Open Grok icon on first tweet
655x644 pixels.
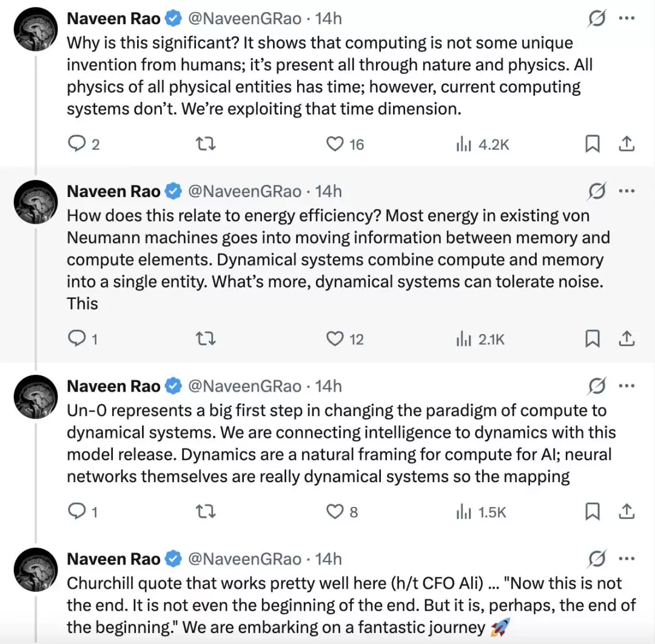point(597,18)
